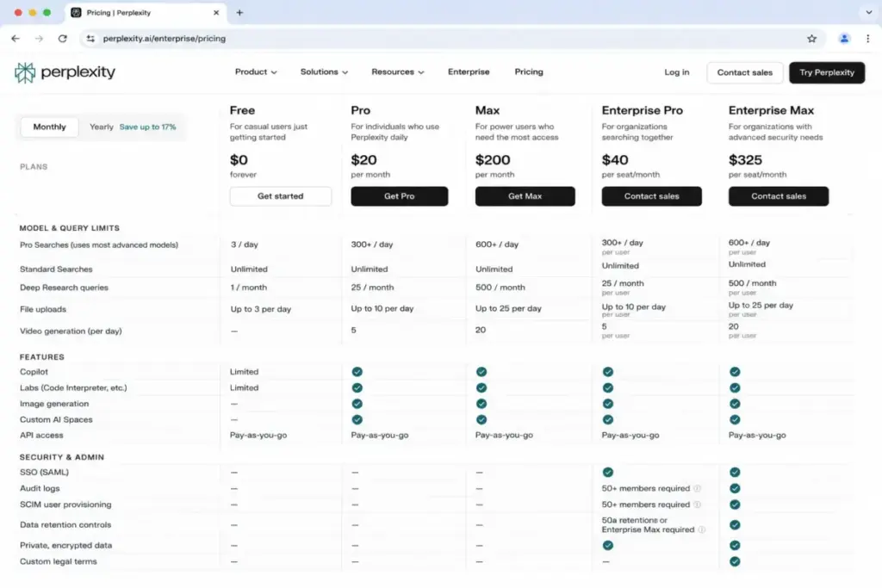Click Free plan 'Pay-as-you-go' API access cell
This screenshot has width=882, height=588.
point(258,435)
